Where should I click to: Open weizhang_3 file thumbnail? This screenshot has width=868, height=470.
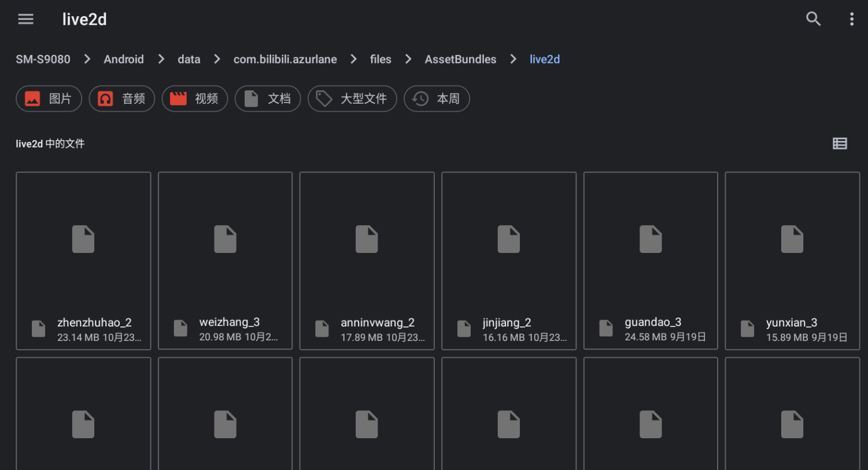[225, 239]
